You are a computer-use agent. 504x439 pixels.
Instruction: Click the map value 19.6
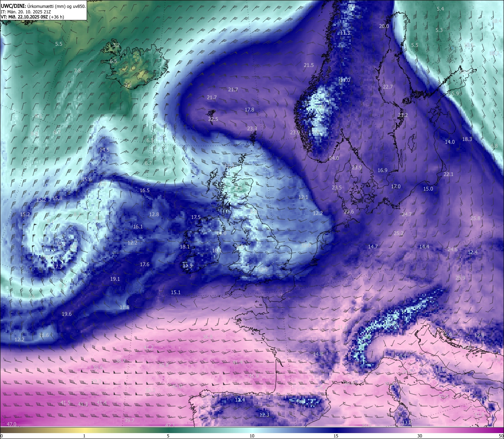click(67, 314)
